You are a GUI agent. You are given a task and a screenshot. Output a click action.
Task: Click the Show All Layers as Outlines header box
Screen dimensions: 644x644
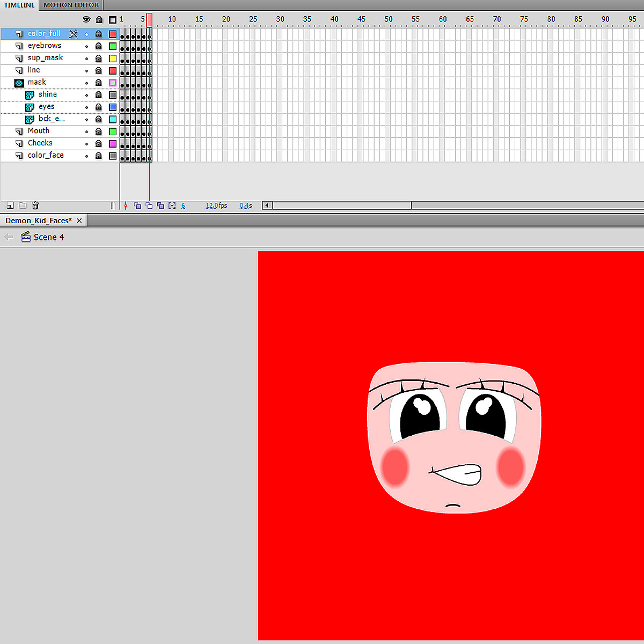tap(112, 20)
